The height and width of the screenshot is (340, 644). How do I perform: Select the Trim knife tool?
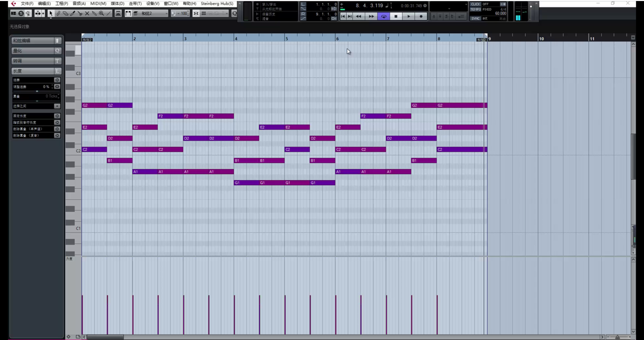coord(73,13)
